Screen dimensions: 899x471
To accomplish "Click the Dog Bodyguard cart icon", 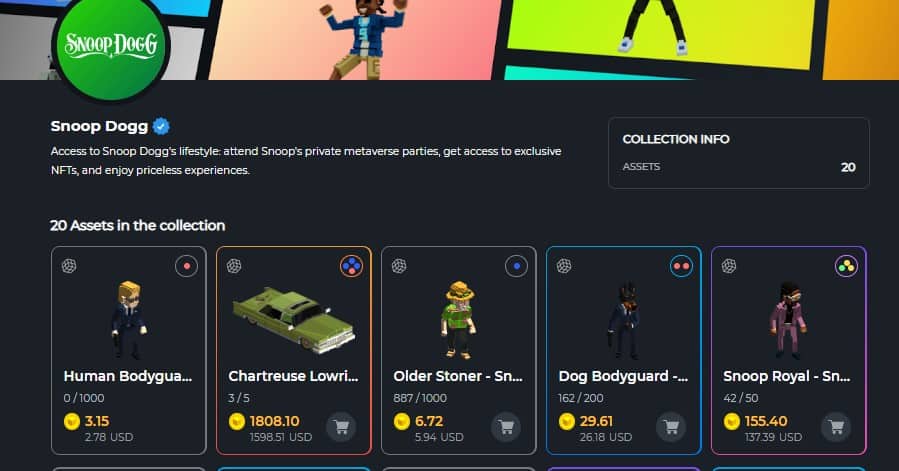I will (671, 427).
